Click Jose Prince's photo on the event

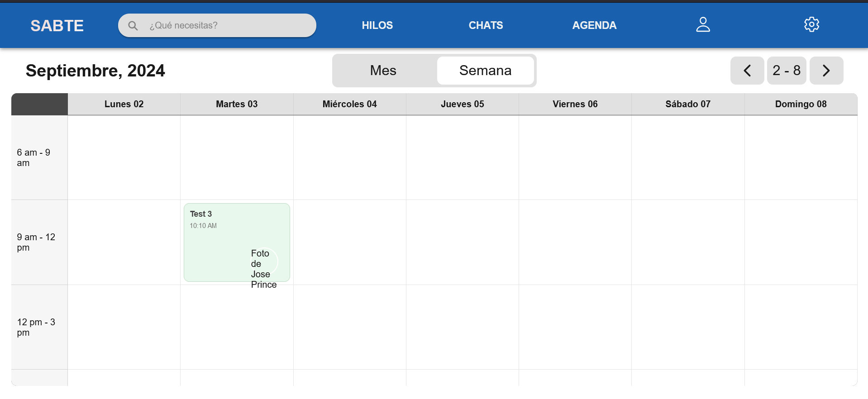[265, 261]
